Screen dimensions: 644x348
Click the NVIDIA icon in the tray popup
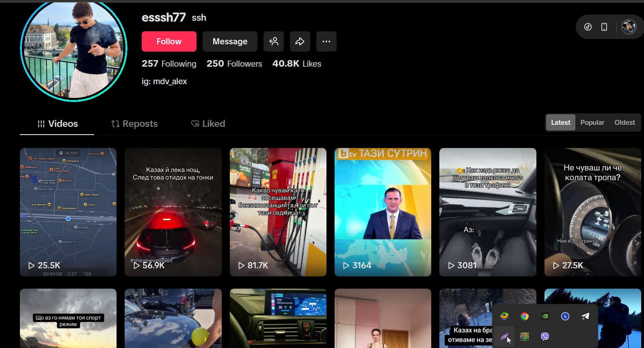tap(545, 316)
